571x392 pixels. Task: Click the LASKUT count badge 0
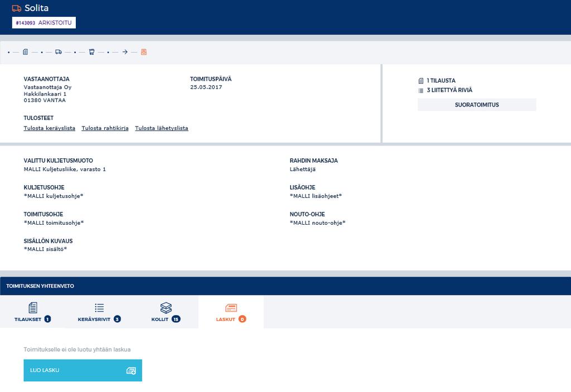242,319
